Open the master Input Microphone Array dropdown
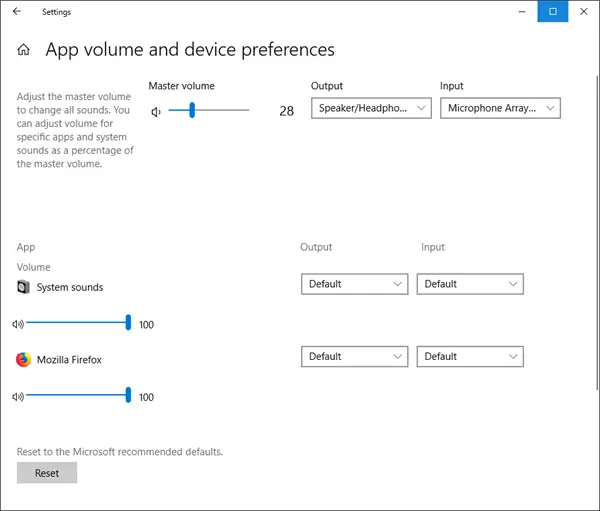 [500, 108]
